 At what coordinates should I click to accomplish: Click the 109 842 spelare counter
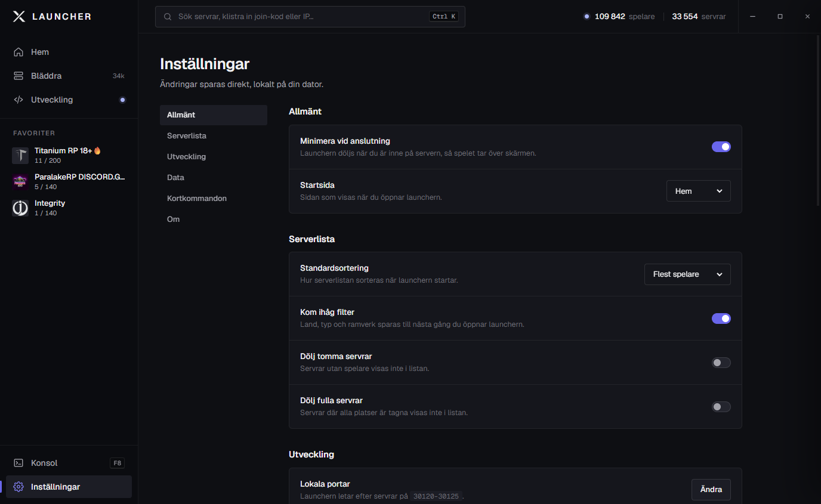[619, 17]
